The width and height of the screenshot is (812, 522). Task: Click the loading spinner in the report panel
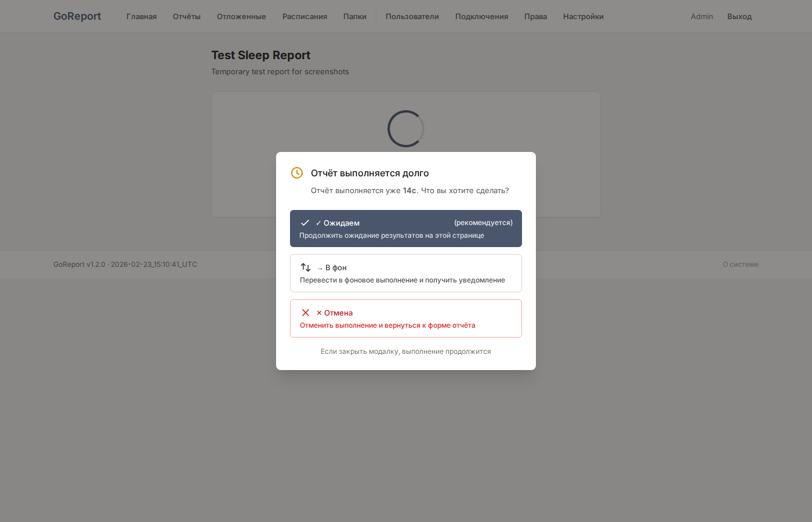pyautogui.click(x=406, y=129)
